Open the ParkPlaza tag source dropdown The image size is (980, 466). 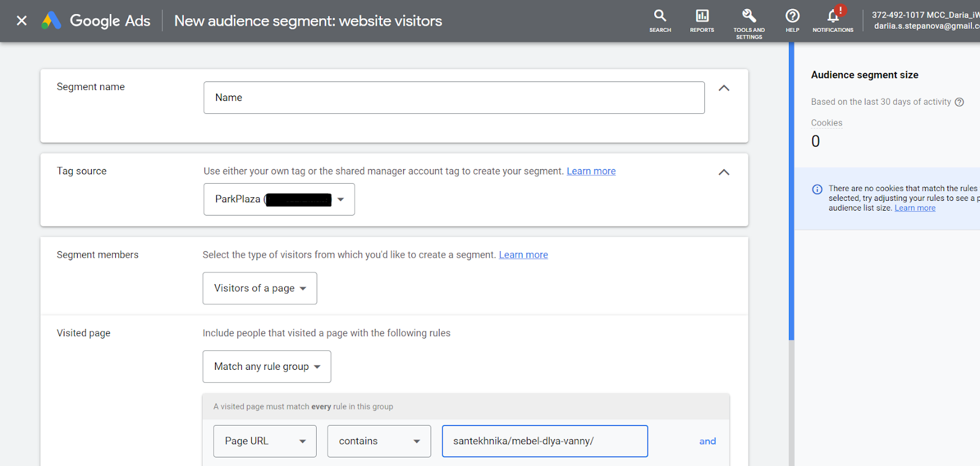279,200
